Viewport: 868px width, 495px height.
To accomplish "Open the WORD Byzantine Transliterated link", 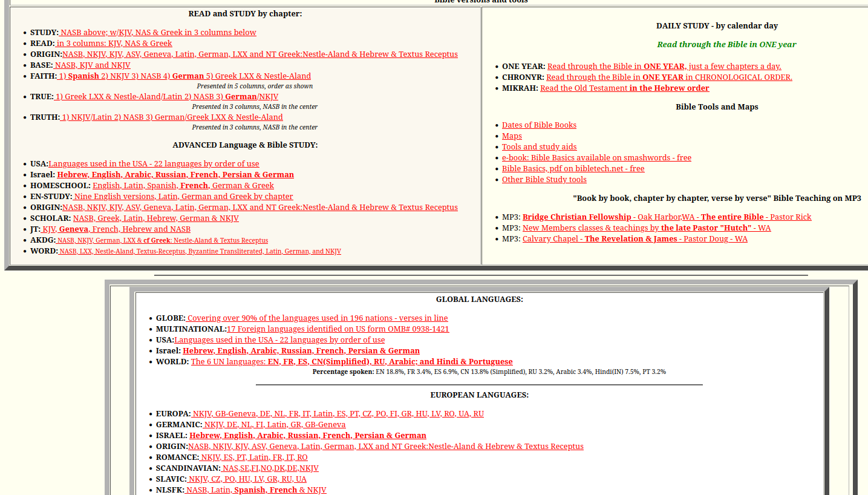I will click(x=200, y=252).
